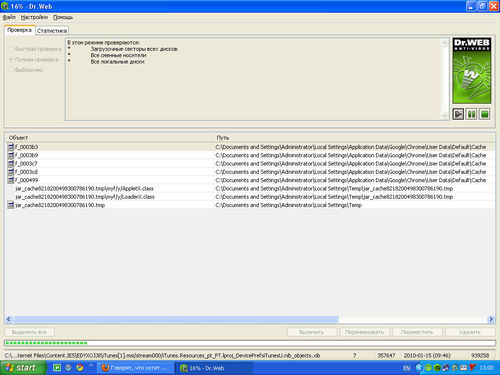This screenshot has width=500, height=375.
Task: Click the Select all button
Action: pos(29,332)
